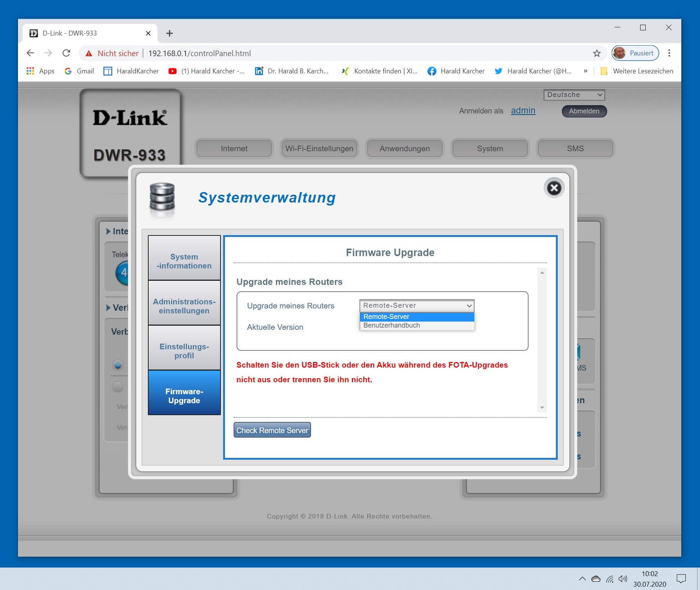Reload the router control panel page

(66, 53)
